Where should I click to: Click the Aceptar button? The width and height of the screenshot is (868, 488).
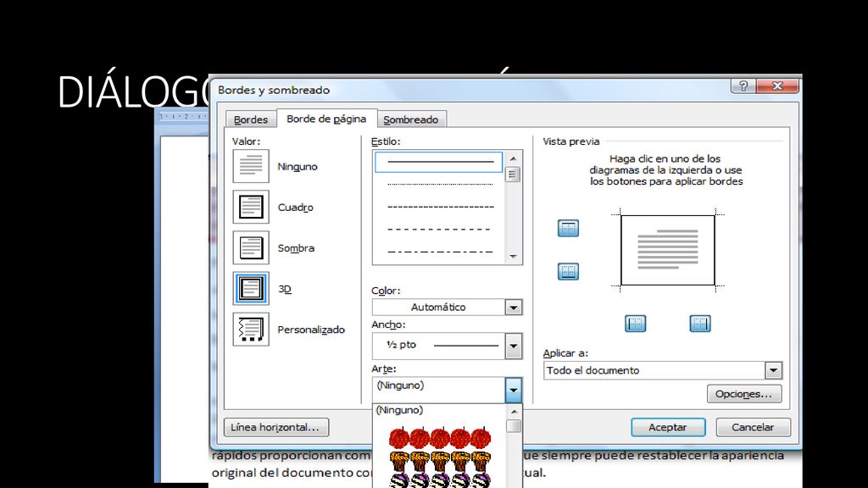pos(668,427)
